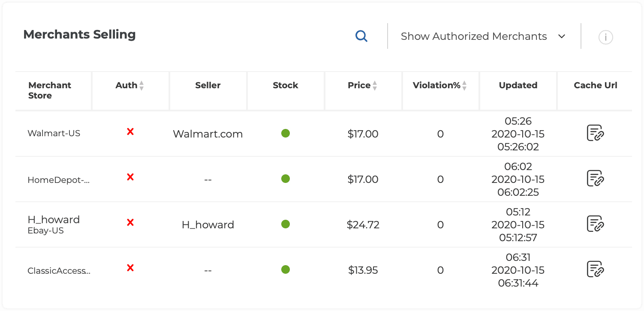Screen dimensions: 644x311
Task: Click the H_howard seller name
Action: (208, 225)
